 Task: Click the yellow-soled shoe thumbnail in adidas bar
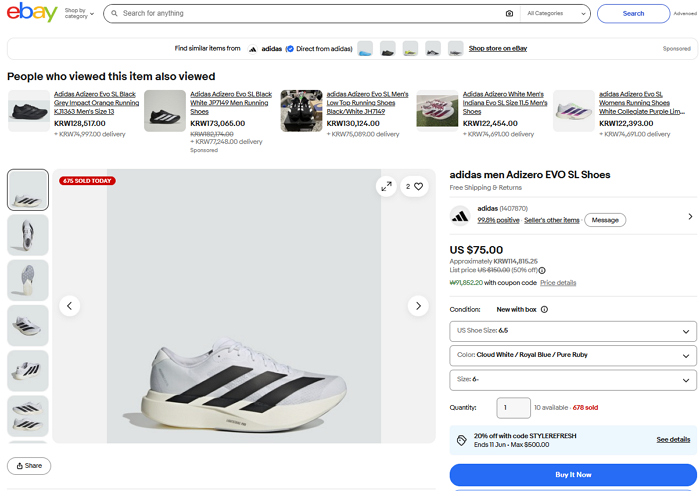(x=410, y=49)
